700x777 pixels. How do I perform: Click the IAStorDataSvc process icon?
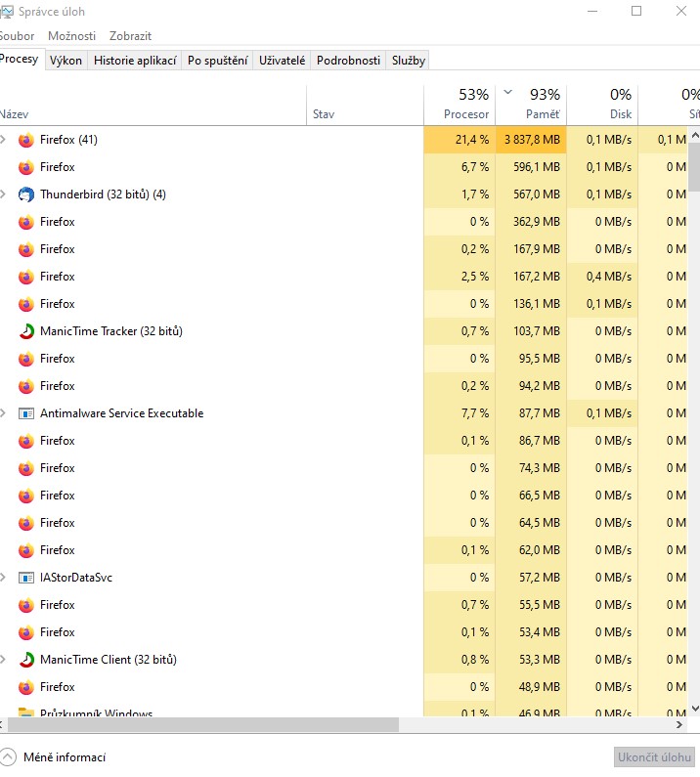[26, 578]
